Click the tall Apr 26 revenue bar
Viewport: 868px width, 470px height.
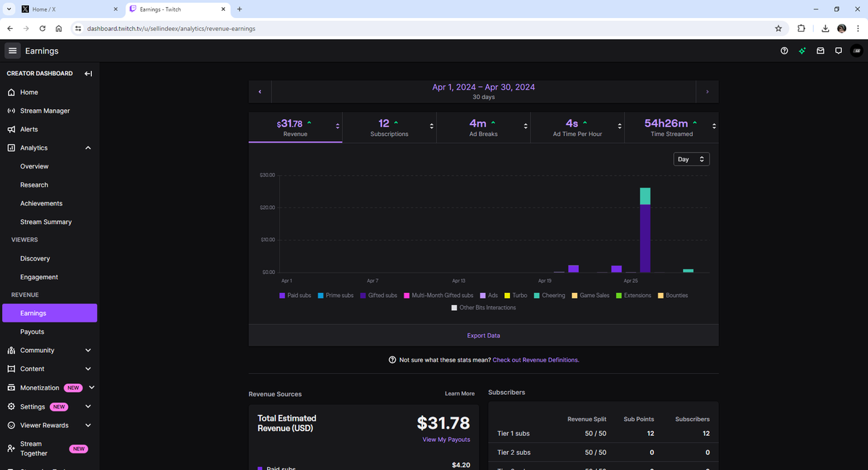coord(645,230)
